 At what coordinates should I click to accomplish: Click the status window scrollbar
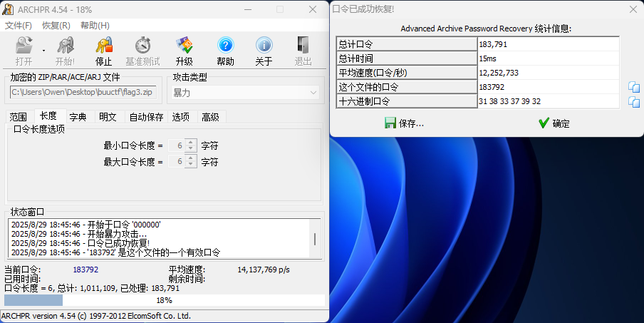pyautogui.click(x=315, y=239)
